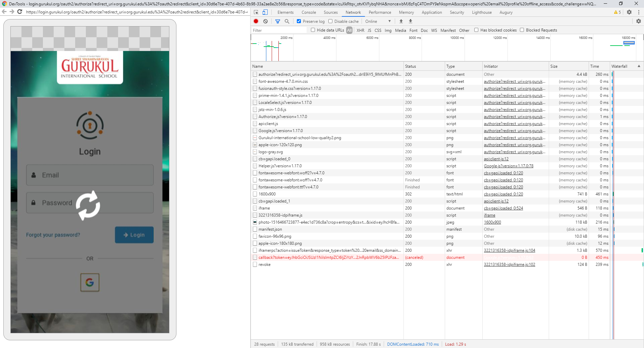Check the Hide data URLs checkbox

[x=313, y=30]
